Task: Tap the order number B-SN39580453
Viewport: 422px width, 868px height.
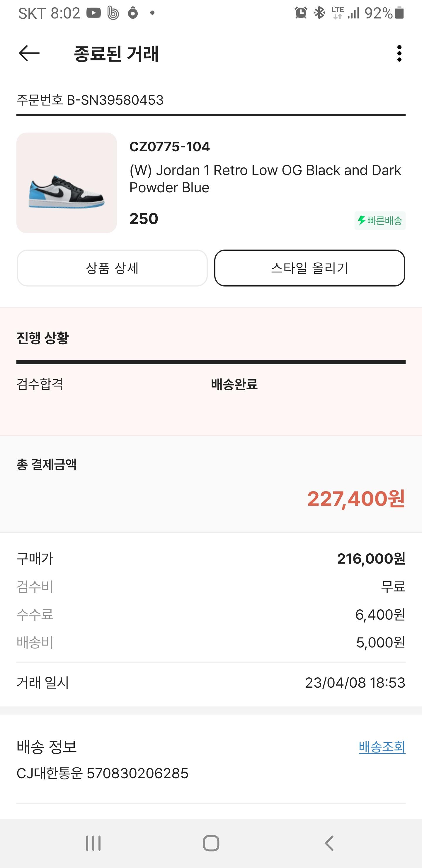Action: pos(90,100)
